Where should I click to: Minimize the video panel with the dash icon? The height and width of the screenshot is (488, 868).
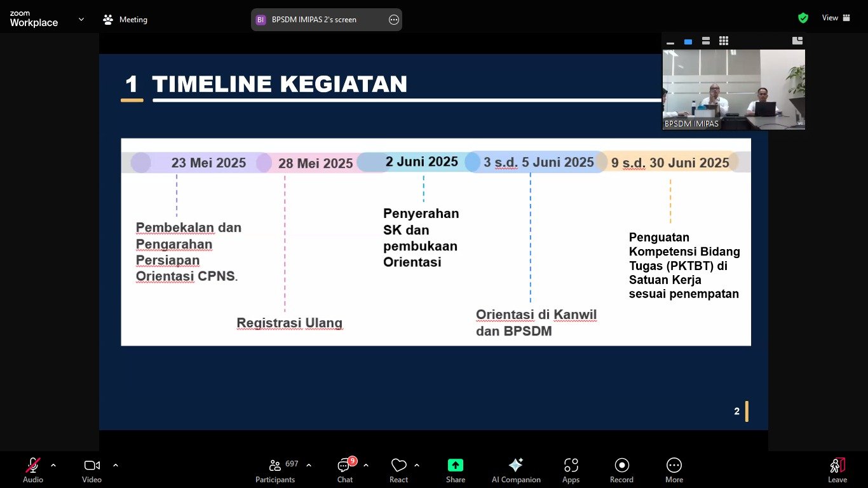click(670, 42)
